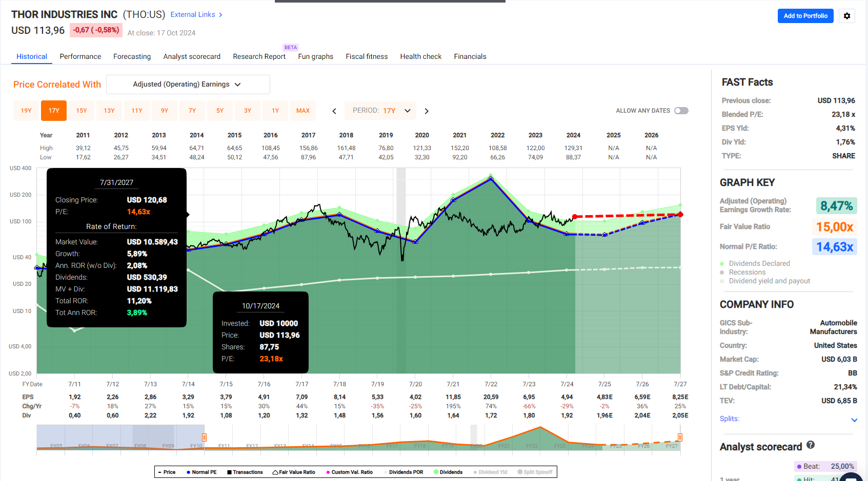Go to previous period with left arrow

tap(334, 111)
